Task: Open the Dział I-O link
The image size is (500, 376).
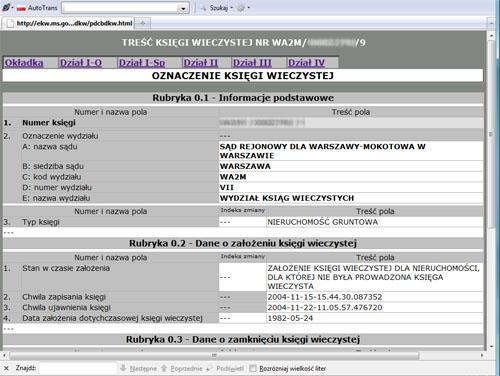Action: click(81, 63)
